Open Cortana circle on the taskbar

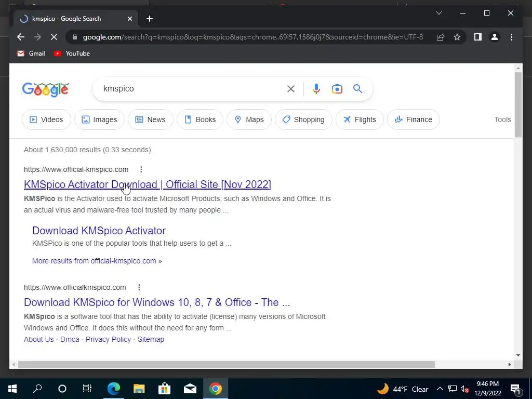(x=62, y=389)
